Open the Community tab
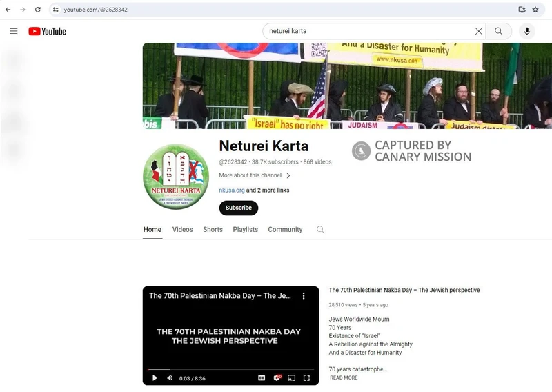This screenshot has height=392, width=552. pyautogui.click(x=285, y=229)
